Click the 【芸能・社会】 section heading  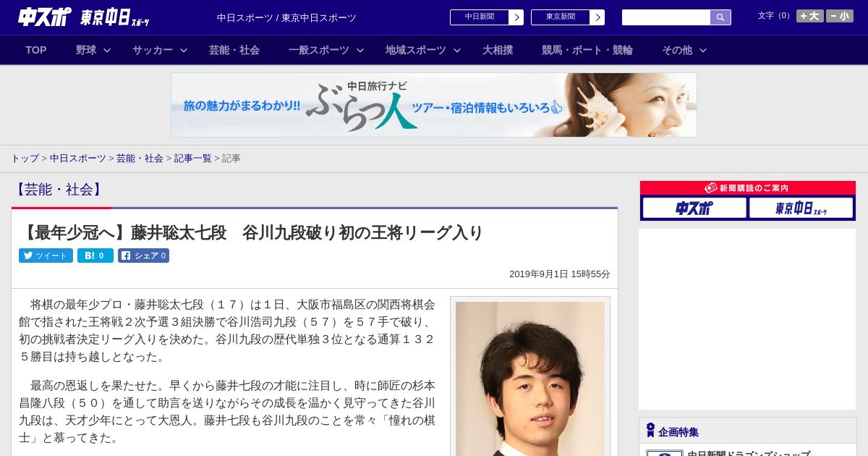[59, 190]
